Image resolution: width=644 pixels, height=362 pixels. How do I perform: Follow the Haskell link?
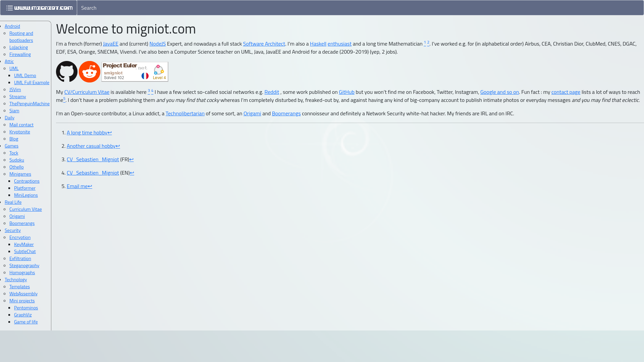click(x=318, y=44)
